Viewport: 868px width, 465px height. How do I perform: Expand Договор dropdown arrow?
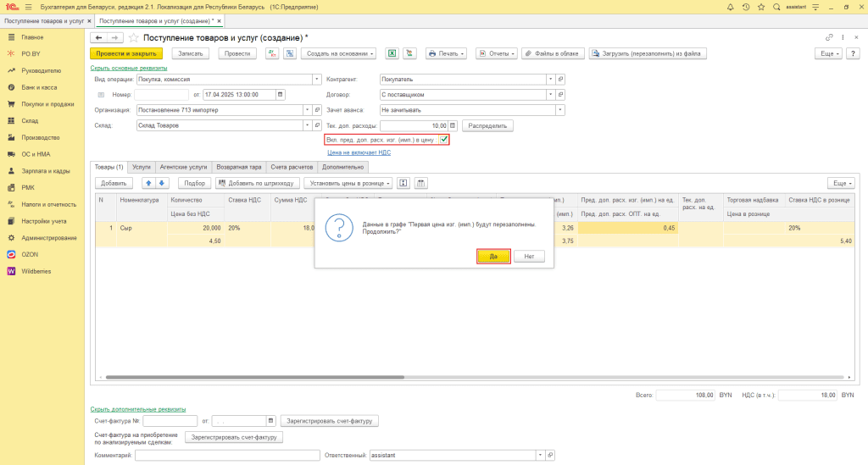(x=550, y=95)
